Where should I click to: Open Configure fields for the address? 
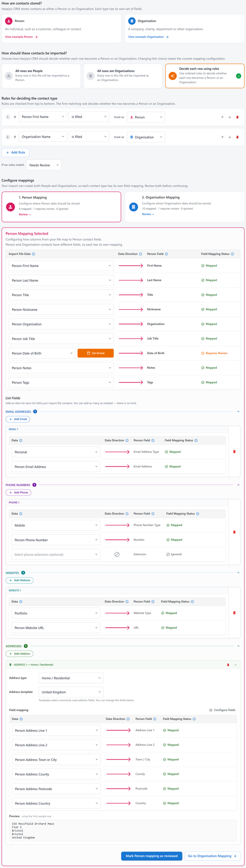222,710
